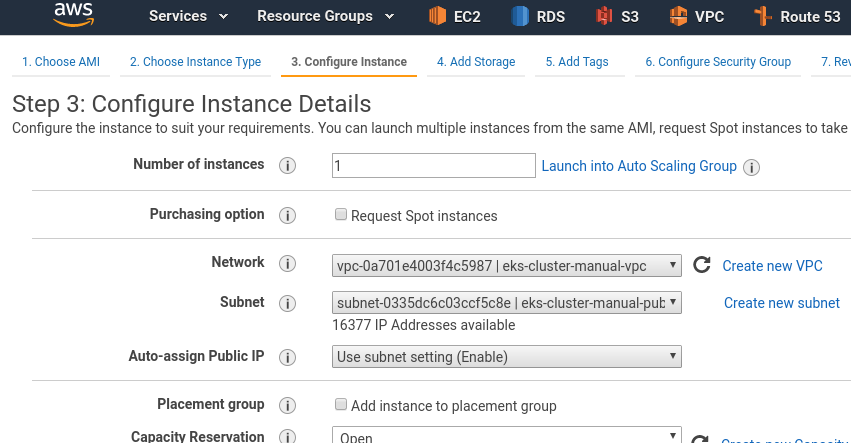
Task: Check Add instance to placement group
Action: point(341,404)
